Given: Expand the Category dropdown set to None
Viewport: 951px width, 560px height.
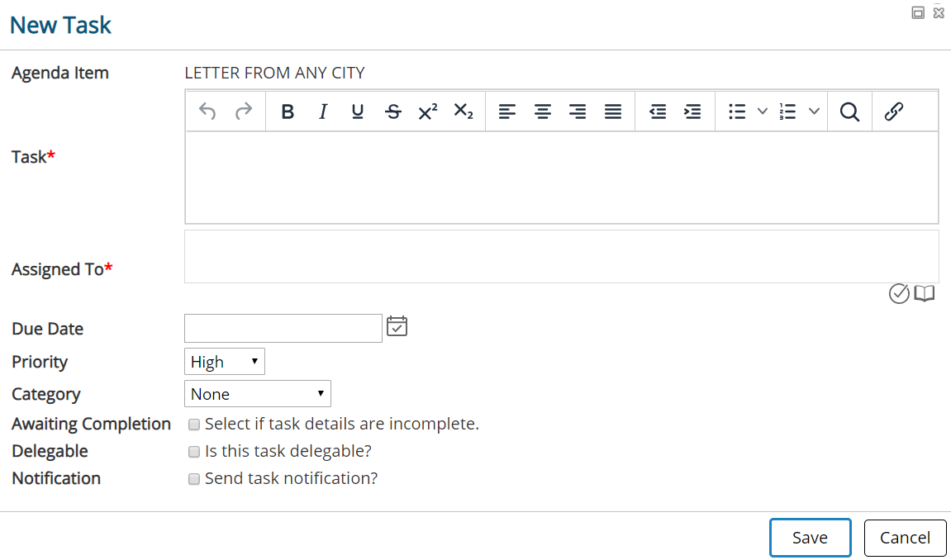Looking at the screenshot, I should pos(258,394).
